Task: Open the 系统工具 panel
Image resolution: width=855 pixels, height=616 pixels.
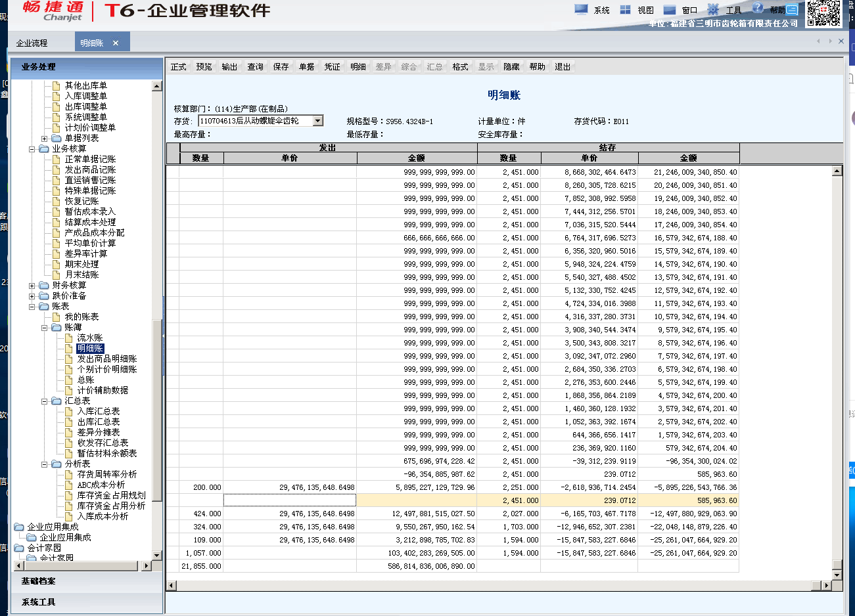Action: [86, 602]
